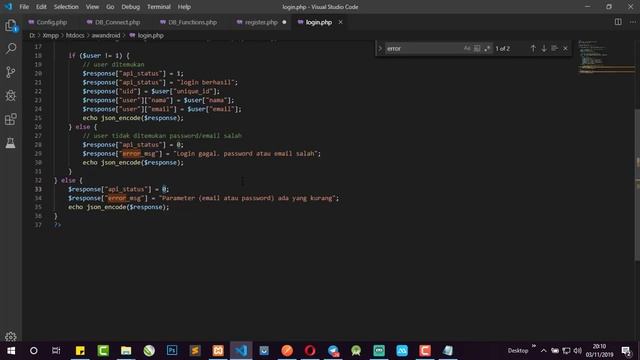Click line number 32 in the gutter
Screen dimensions: 640x360
(38, 180)
